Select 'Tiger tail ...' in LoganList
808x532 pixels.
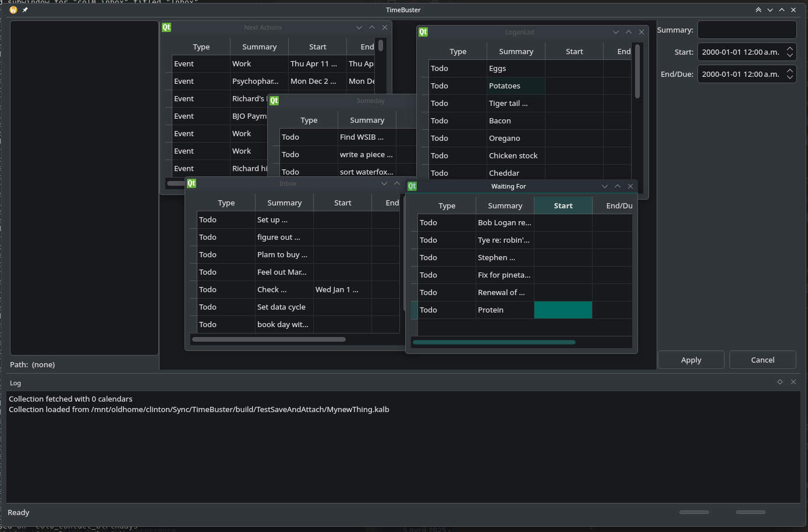[516, 103]
